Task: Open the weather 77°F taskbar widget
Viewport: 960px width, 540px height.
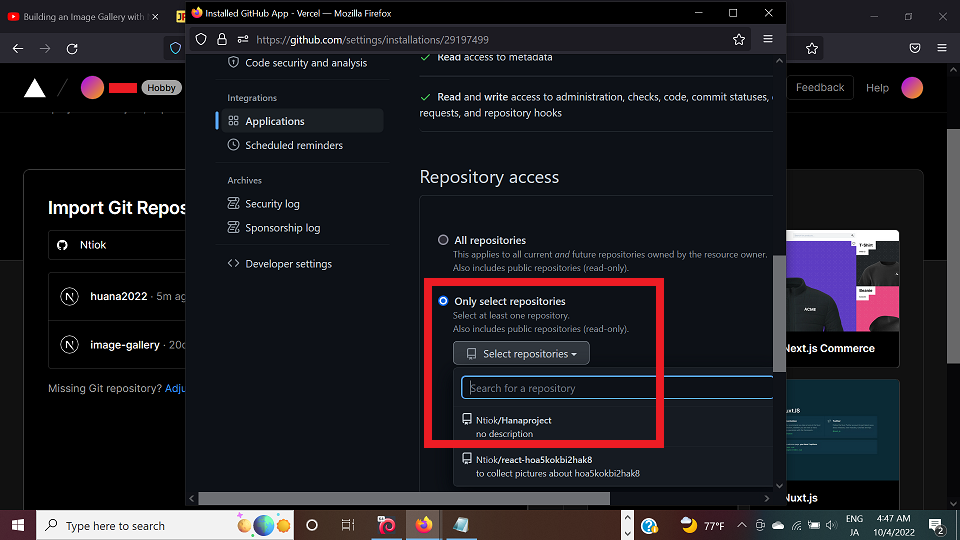Action: tap(702, 525)
